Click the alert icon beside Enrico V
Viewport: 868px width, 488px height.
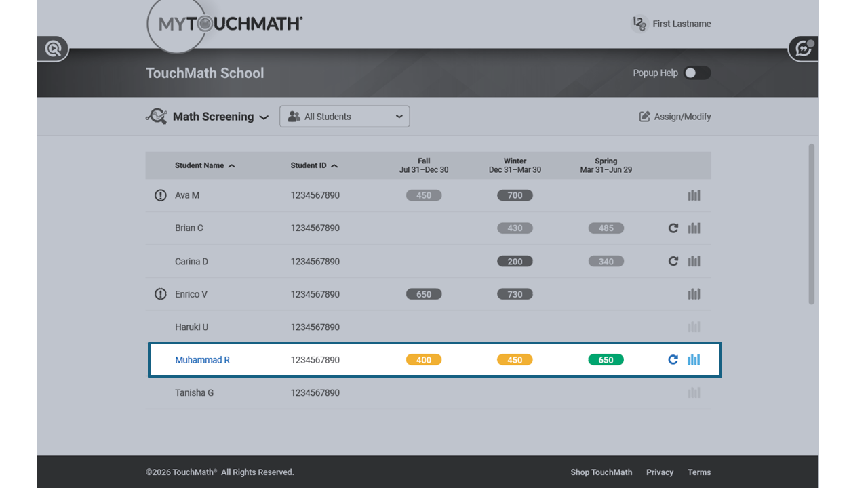(x=161, y=294)
